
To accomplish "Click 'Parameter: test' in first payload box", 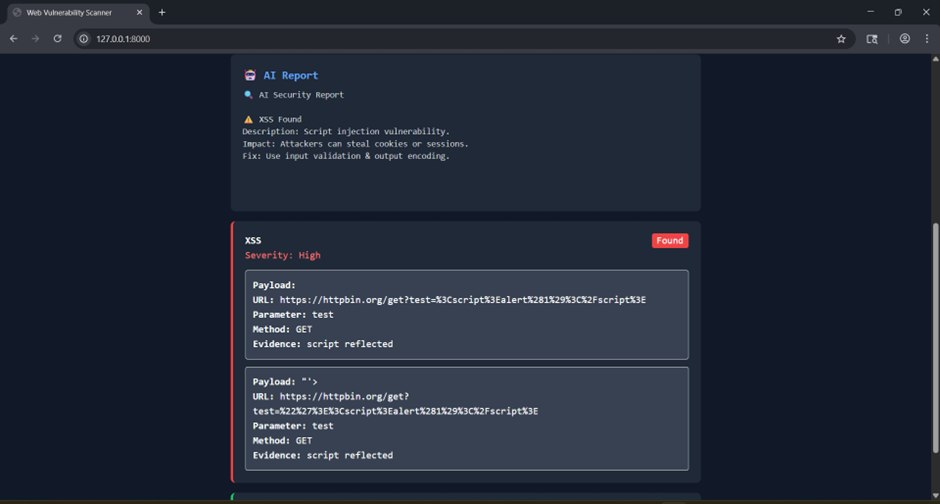I will tap(293, 315).
